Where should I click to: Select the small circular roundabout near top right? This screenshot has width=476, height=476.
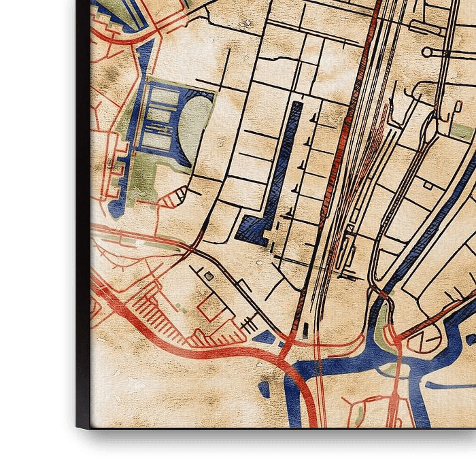[427, 52]
